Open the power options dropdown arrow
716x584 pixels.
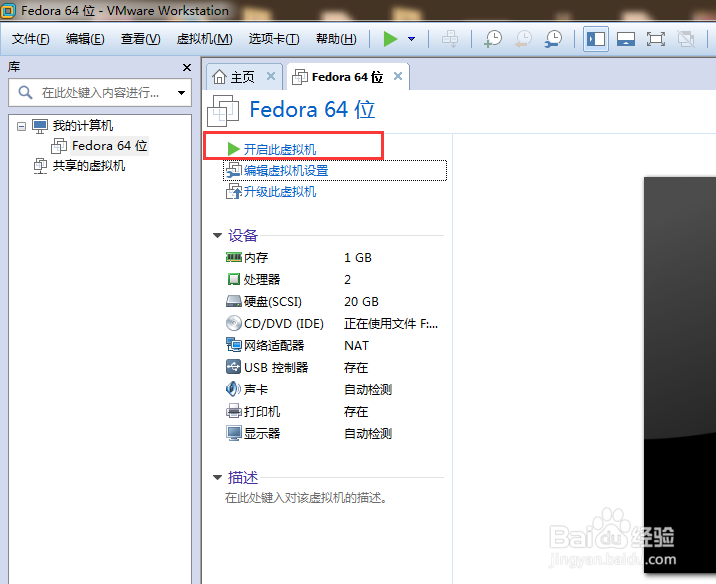(x=411, y=39)
